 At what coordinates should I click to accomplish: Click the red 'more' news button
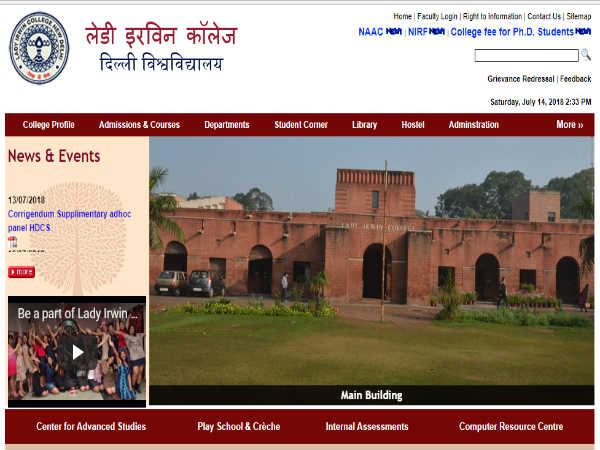(x=21, y=272)
